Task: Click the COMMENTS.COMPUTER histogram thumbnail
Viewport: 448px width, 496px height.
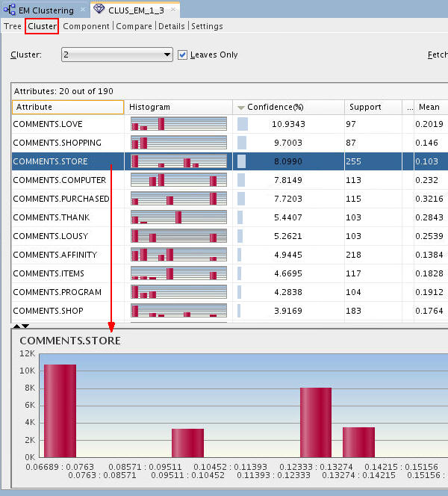Action: pos(178,180)
